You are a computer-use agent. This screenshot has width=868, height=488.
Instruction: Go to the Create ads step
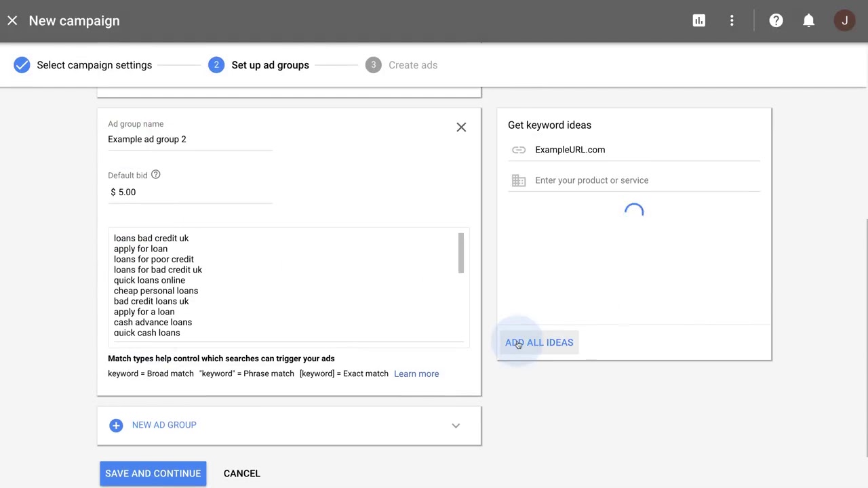pyautogui.click(x=401, y=65)
